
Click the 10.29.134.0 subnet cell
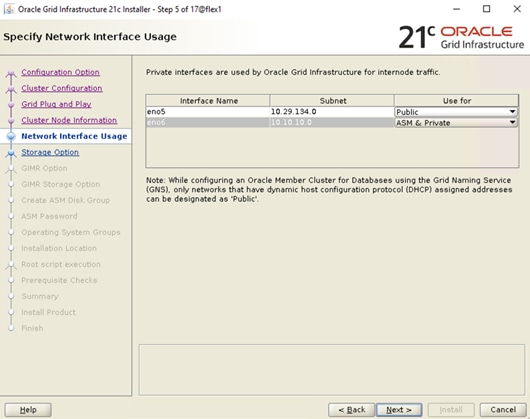(x=332, y=112)
